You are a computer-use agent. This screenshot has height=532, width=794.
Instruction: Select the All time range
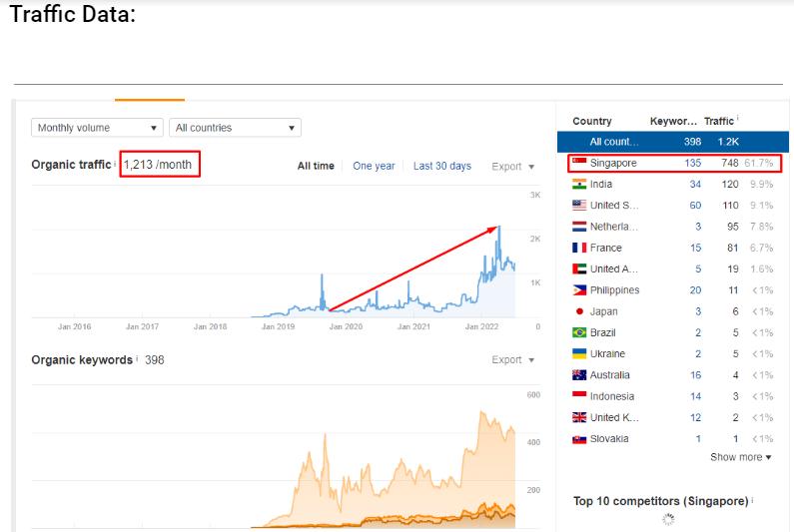click(x=316, y=166)
